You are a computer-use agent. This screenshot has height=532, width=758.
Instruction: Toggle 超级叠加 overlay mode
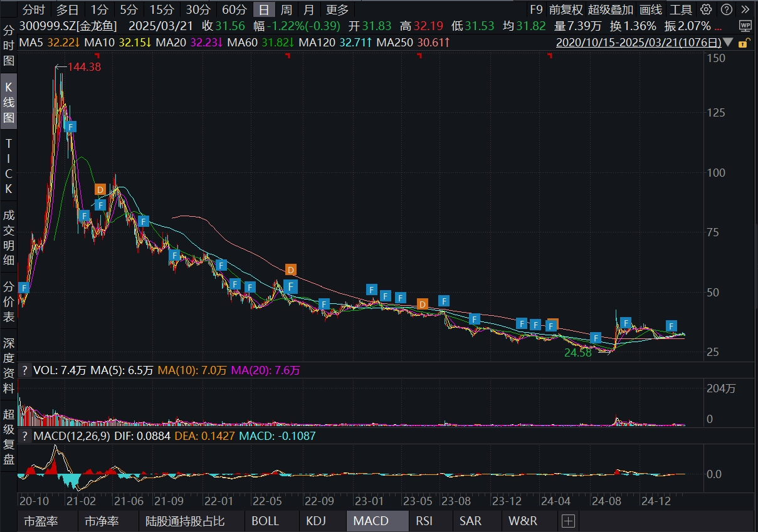coord(607,9)
